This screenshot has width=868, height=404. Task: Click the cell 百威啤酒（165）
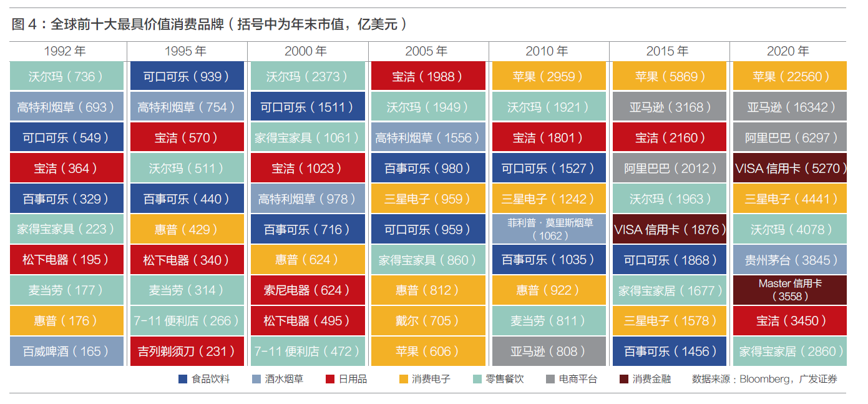coord(67,352)
